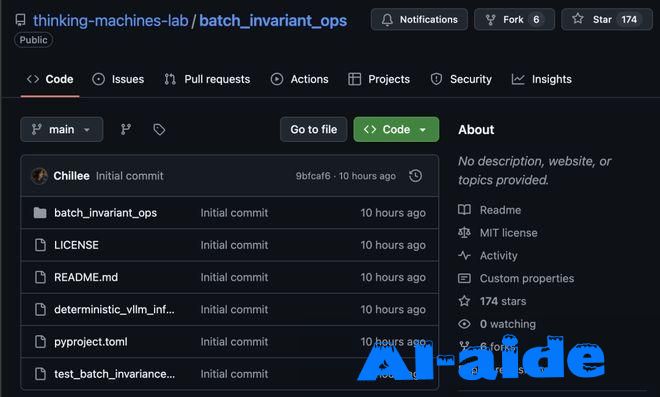
Task: Open README.md file
Action: pyautogui.click(x=86, y=277)
